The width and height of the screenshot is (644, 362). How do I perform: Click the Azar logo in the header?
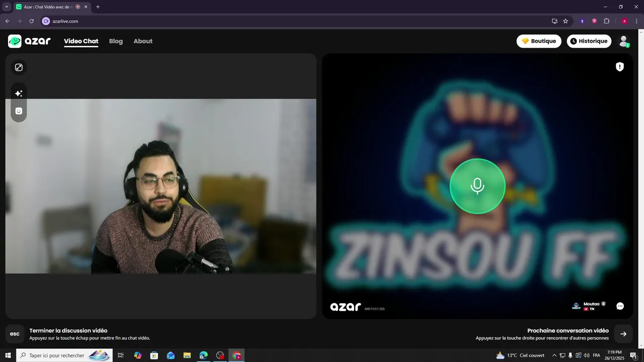point(29,41)
